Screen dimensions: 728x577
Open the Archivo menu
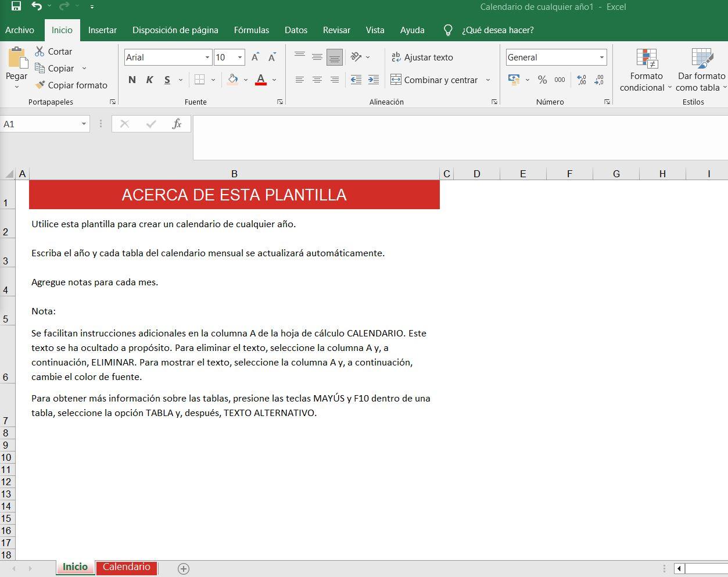[20, 30]
